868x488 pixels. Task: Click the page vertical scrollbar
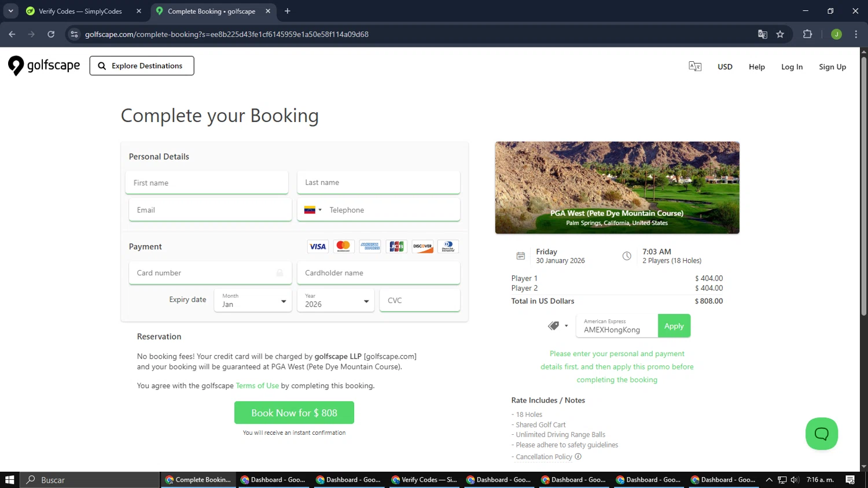(864, 185)
